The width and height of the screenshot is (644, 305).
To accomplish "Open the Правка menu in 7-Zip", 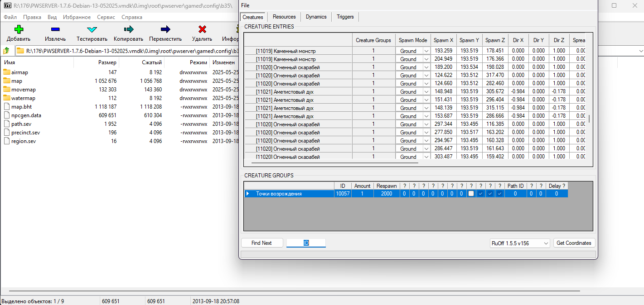I will [x=32, y=17].
